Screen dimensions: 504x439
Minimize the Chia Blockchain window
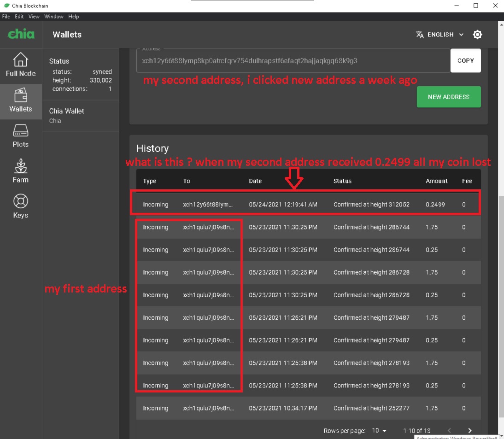(457, 6)
